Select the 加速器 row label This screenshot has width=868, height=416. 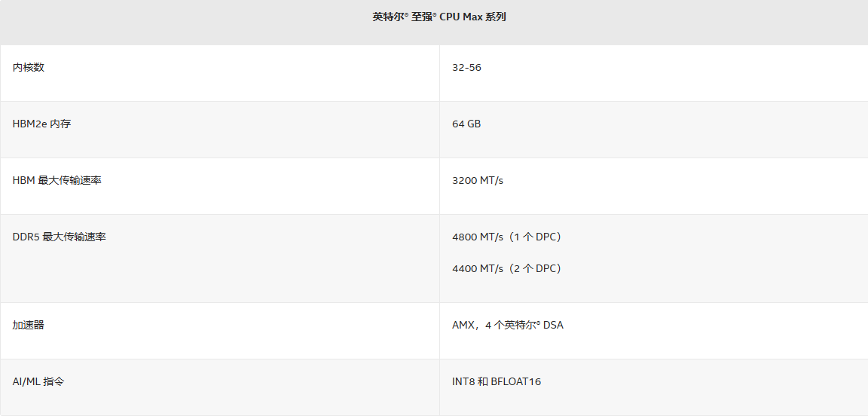coord(29,325)
